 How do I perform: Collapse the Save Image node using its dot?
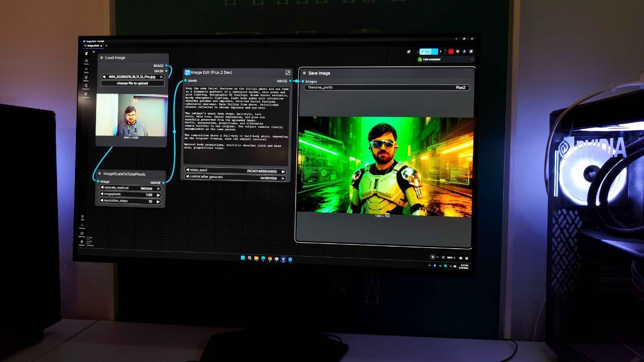pos(304,73)
